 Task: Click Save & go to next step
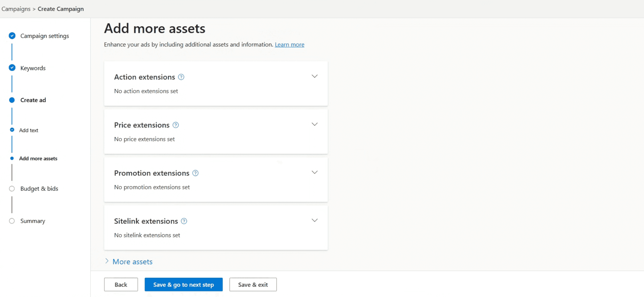(x=184, y=285)
